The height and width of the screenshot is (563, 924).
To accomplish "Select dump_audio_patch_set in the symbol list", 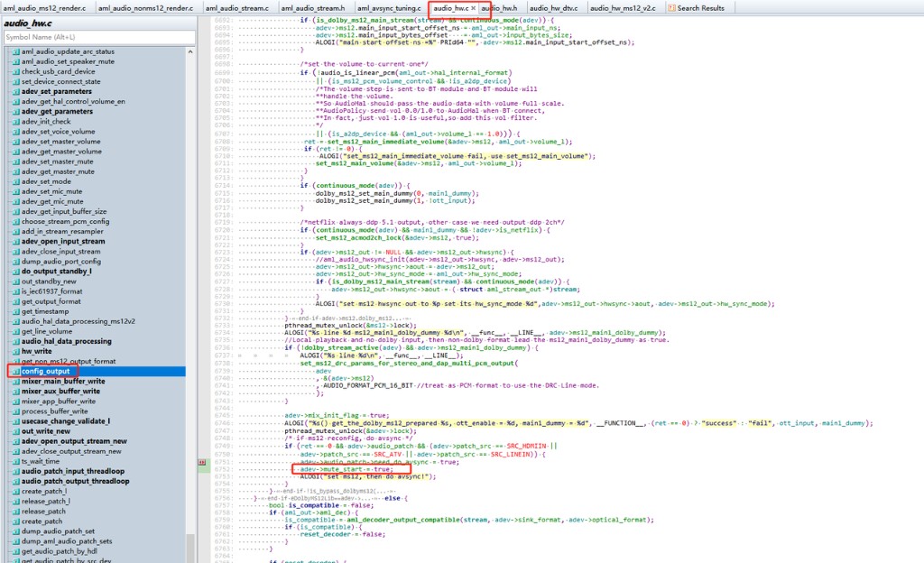I will [x=58, y=532].
